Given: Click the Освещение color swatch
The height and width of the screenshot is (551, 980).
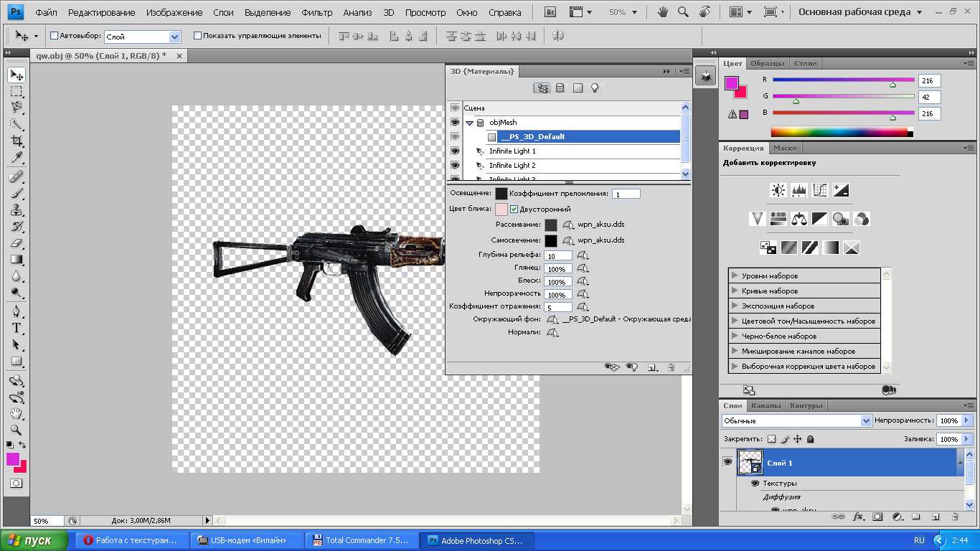Looking at the screenshot, I should [x=501, y=194].
